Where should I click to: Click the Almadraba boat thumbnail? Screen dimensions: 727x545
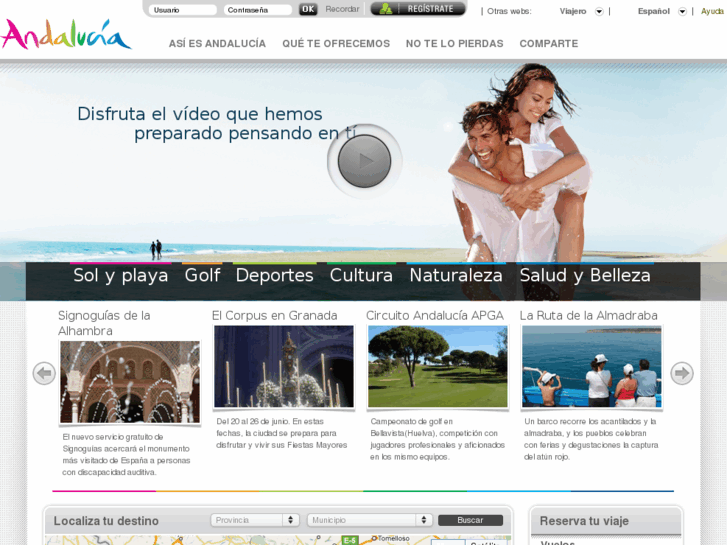pos(592,366)
